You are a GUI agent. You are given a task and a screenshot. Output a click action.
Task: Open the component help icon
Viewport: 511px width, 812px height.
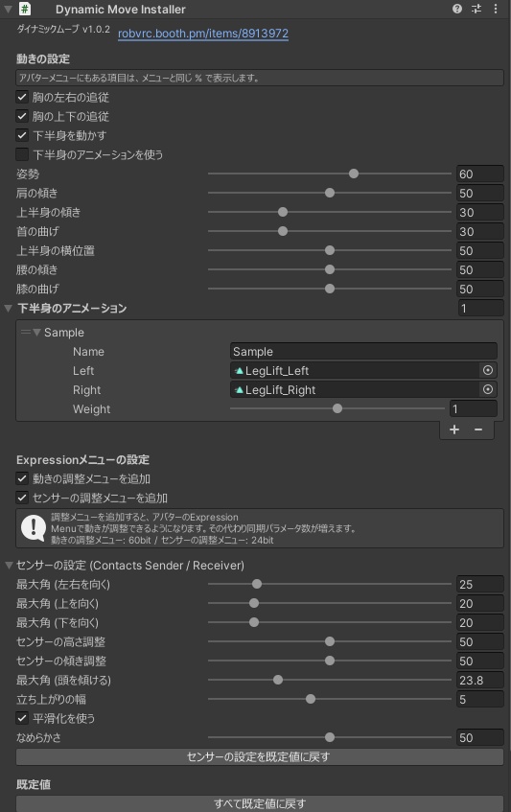click(x=456, y=9)
